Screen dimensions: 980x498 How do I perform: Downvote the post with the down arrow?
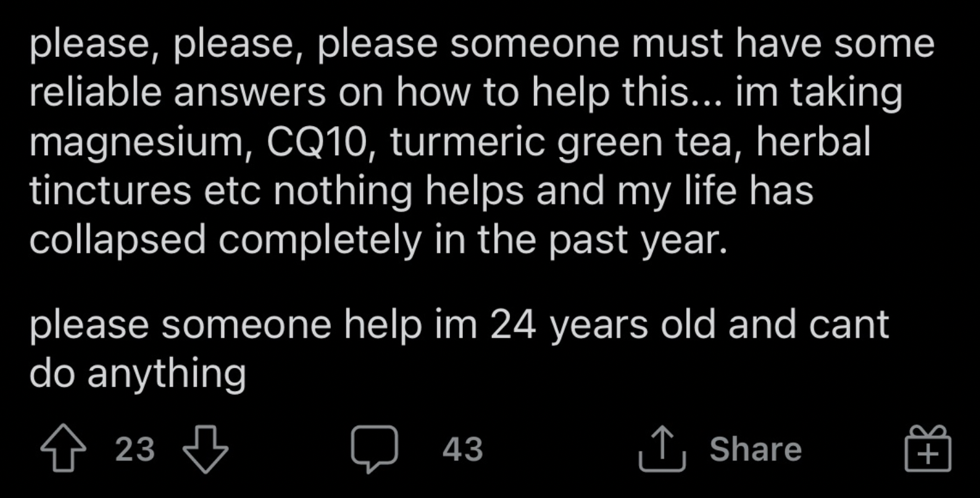(206, 449)
